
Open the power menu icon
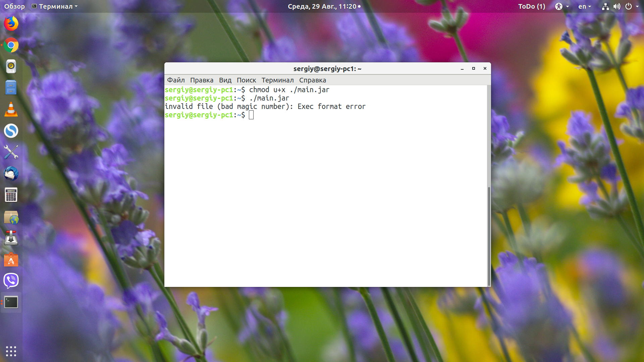pyautogui.click(x=629, y=6)
